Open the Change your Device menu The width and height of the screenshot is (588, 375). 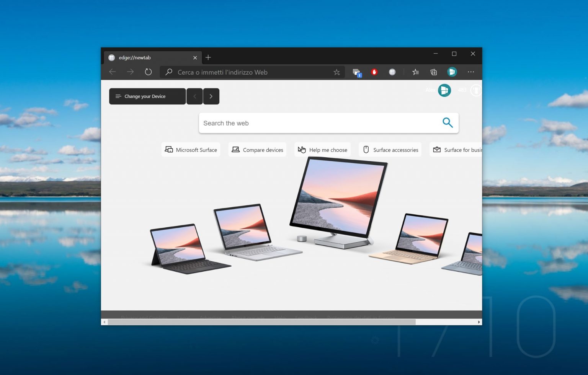(147, 96)
